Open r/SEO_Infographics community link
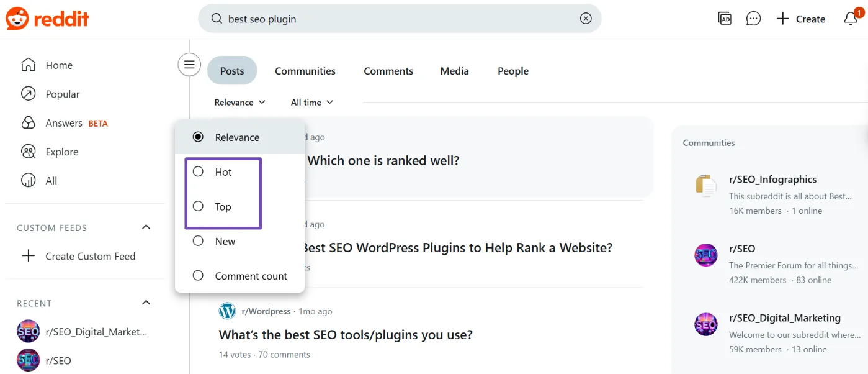The width and height of the screenshot is (868, 374). (772, 180)
